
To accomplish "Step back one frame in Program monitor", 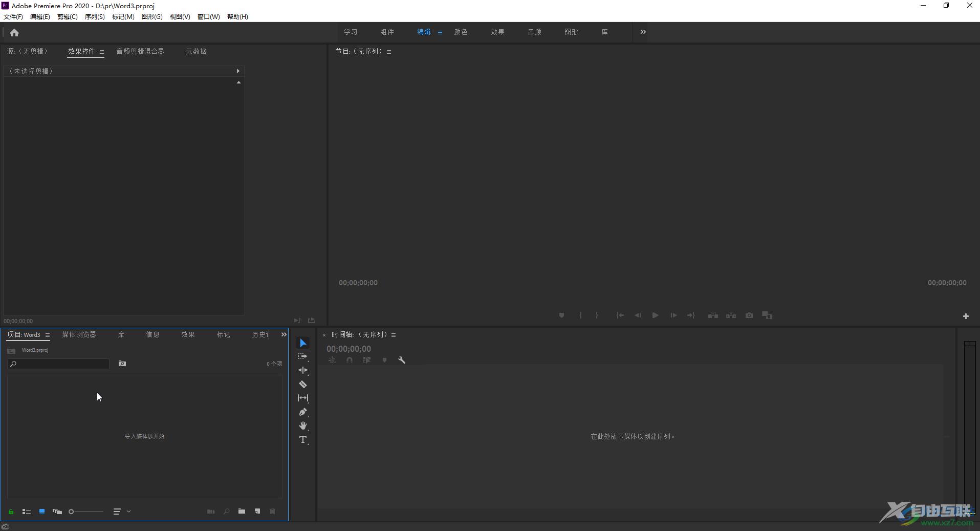I will [638, 315].
